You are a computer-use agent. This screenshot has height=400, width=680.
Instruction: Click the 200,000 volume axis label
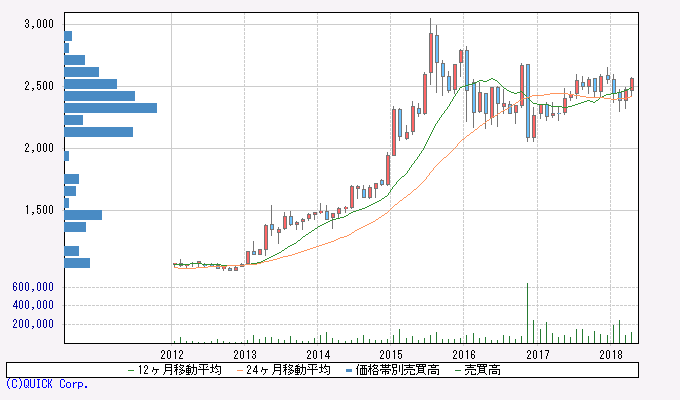coord(33,324)
